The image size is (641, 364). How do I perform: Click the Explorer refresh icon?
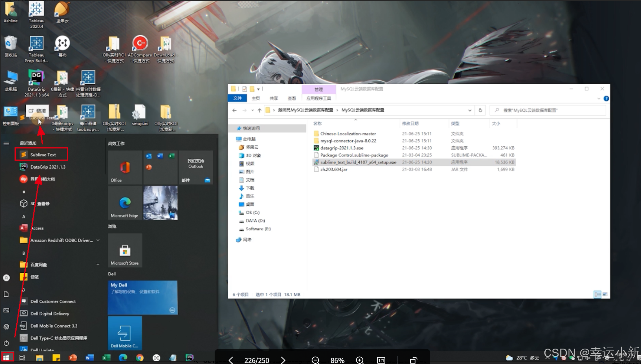pos(480,110)
